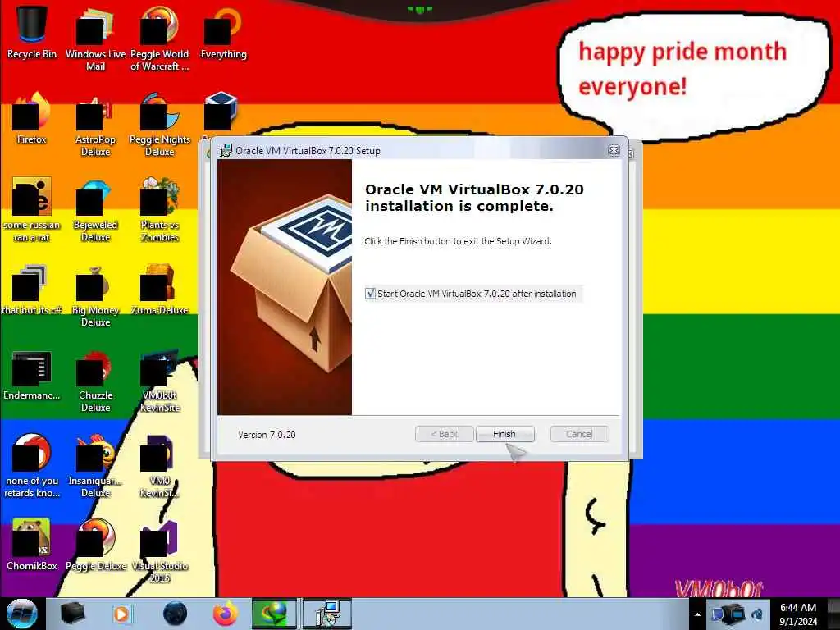Select VM0b0t KevinSite desktop icon

click(x=160, y=381)
